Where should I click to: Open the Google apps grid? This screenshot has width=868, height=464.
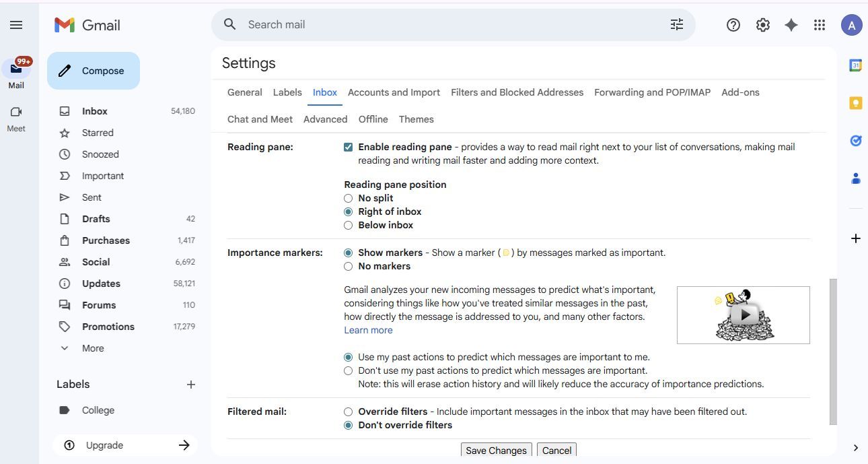tap(819, 25)
